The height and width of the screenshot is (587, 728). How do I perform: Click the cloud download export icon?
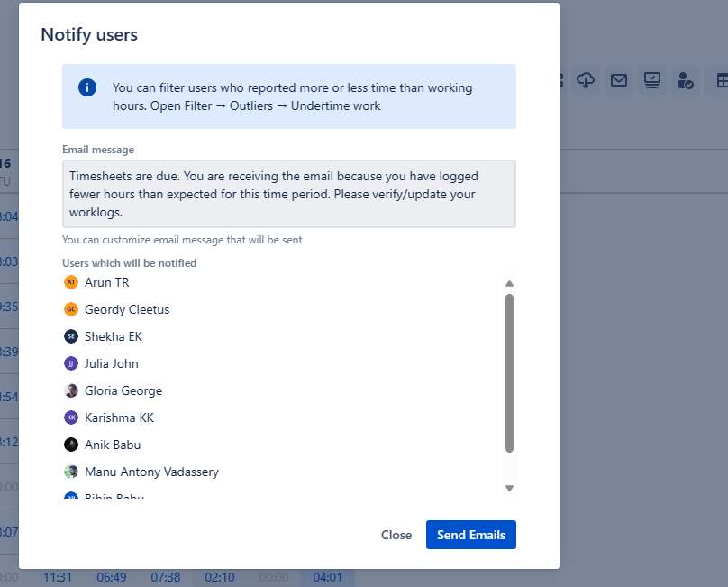click(586, 81)
